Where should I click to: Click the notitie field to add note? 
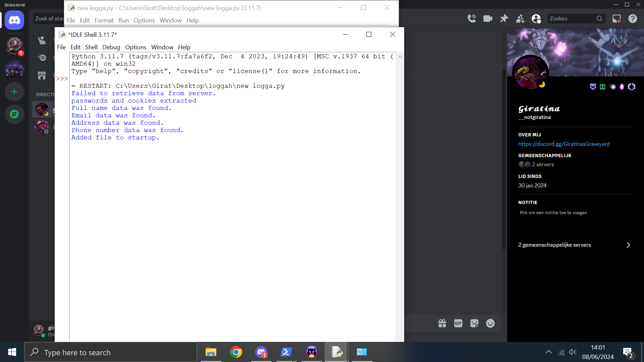(553, 213)
